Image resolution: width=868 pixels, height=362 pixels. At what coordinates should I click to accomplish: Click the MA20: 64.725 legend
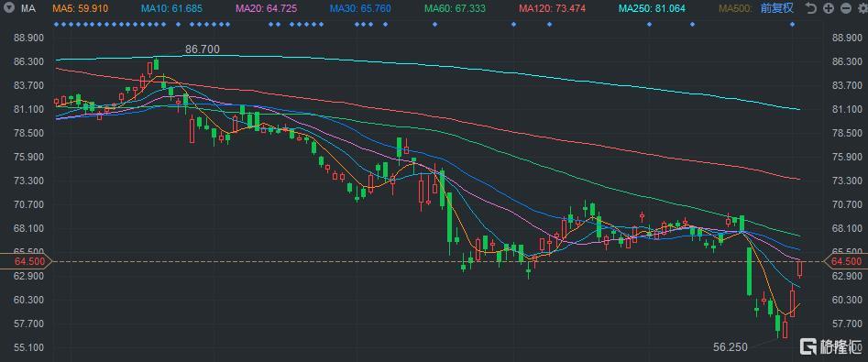(x=267, y=8)
